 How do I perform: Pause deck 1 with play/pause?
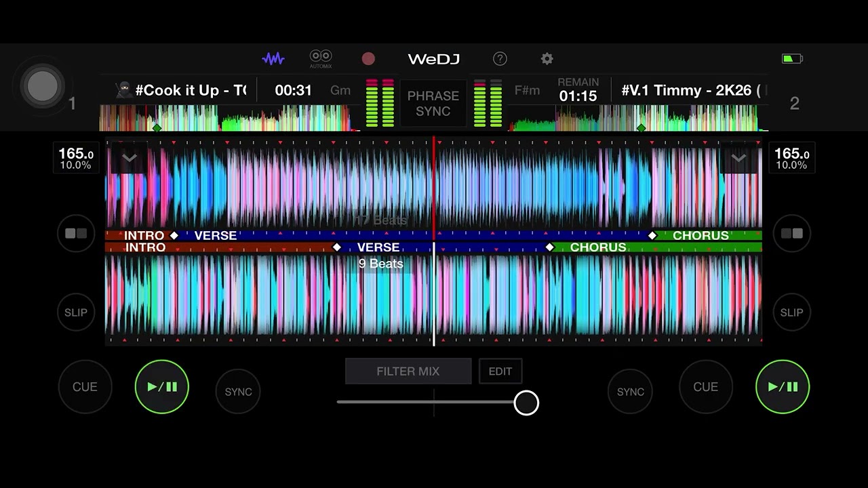point(162,387)
